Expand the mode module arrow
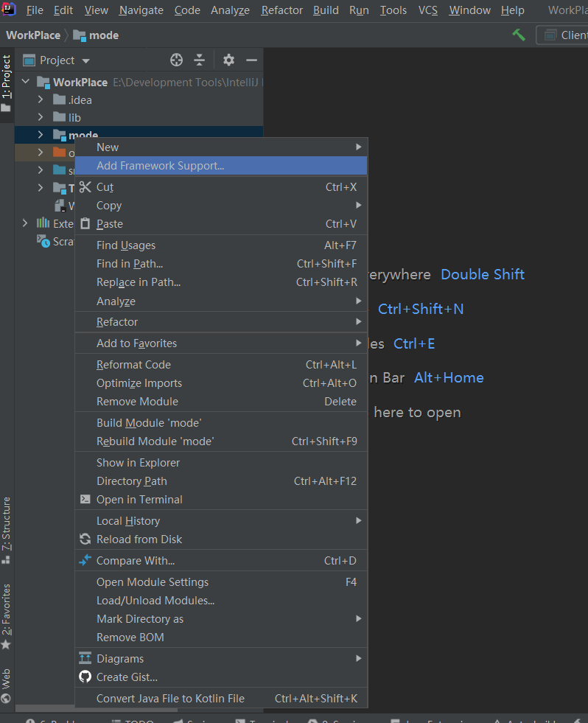The height and width of the screenshot is (723, 588). coord(41,135)
